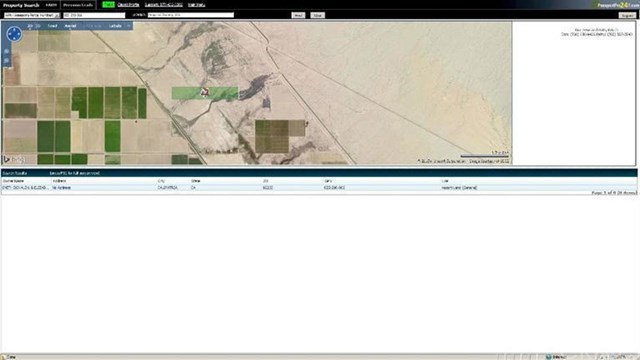Click the clear button beside the search button
The height and width of the screenshot is (360, 640).
click(x=318, y=15)
